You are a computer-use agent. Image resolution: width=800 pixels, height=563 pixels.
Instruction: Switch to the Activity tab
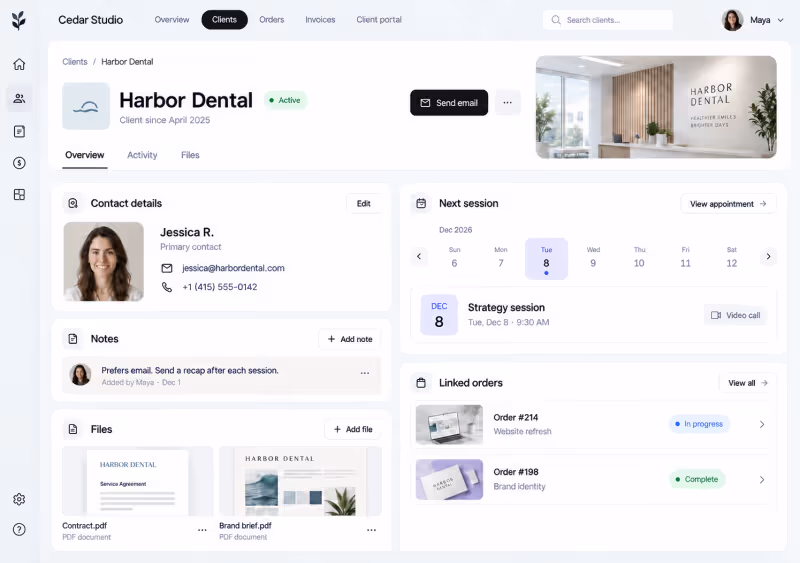click(x=142, y=155)
